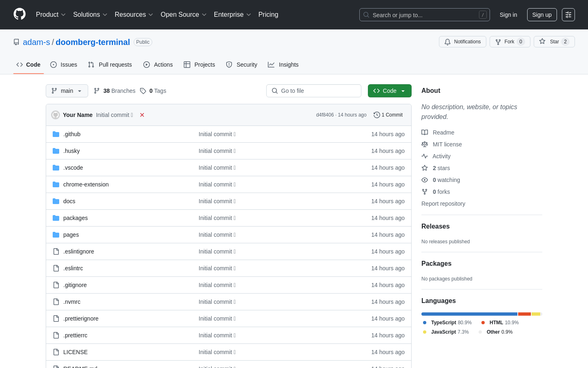
Task: Open the .eslintrc file
Action: click(x=73, y=268)
